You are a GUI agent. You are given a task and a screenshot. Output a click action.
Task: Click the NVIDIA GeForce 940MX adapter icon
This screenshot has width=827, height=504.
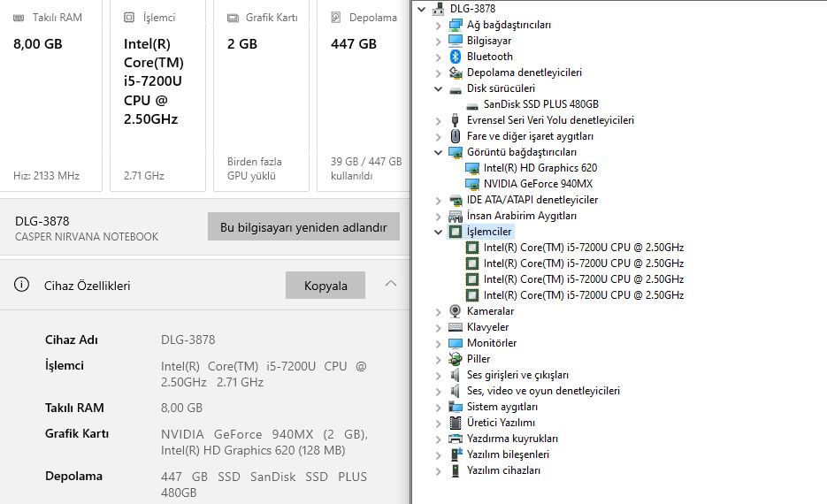click(x=472, y=184)
